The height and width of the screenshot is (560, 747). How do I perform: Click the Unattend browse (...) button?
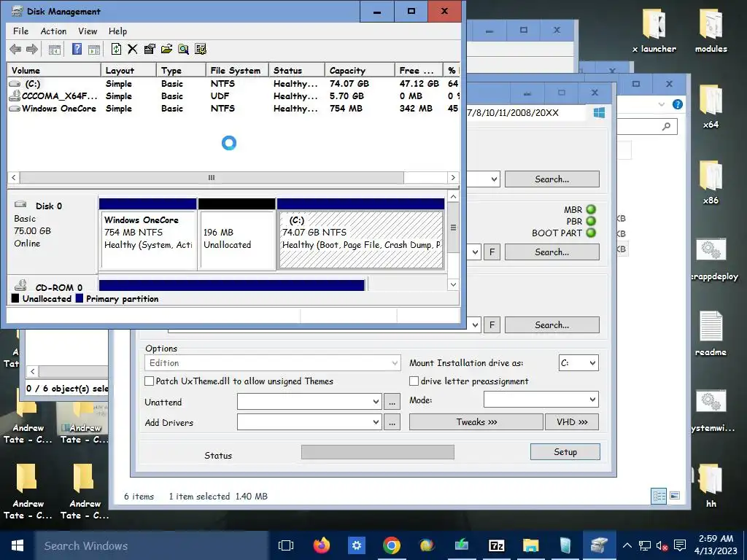tap(392, 402)
